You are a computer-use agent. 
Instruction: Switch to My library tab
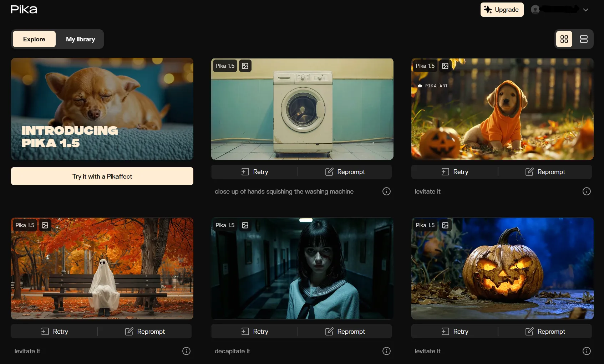[80, 39]
